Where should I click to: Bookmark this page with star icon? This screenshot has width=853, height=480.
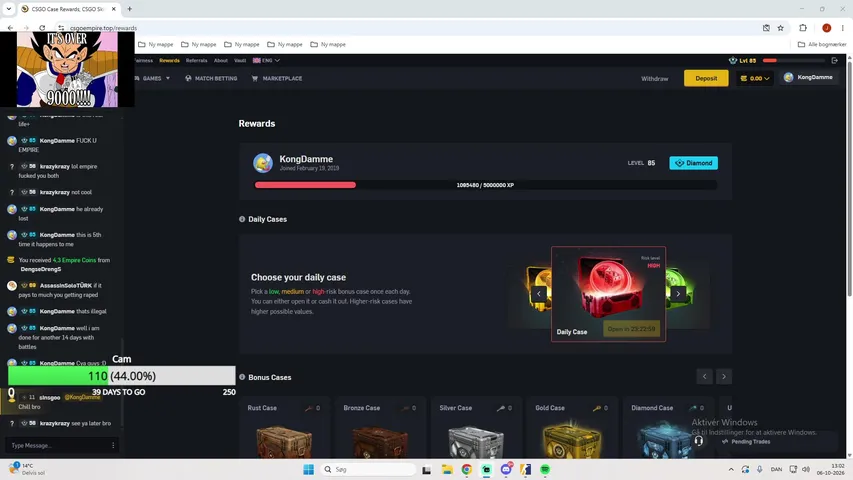[780, 28]
